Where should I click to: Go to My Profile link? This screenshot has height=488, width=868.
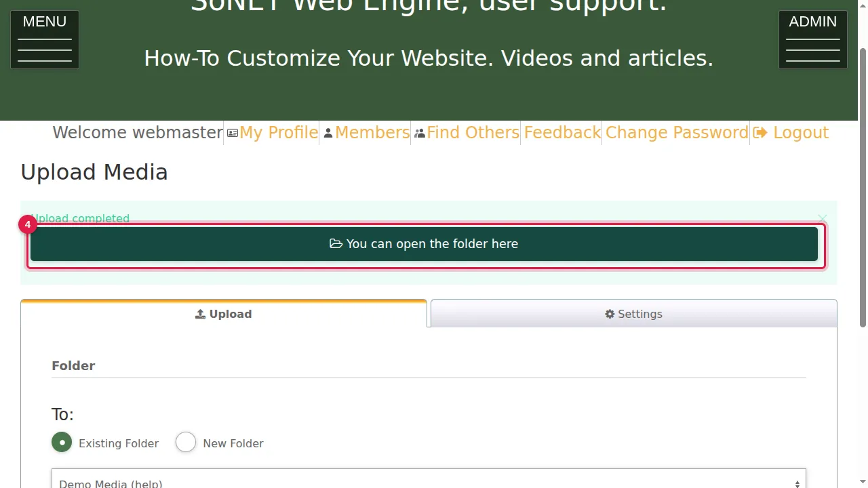click(279, 133)
